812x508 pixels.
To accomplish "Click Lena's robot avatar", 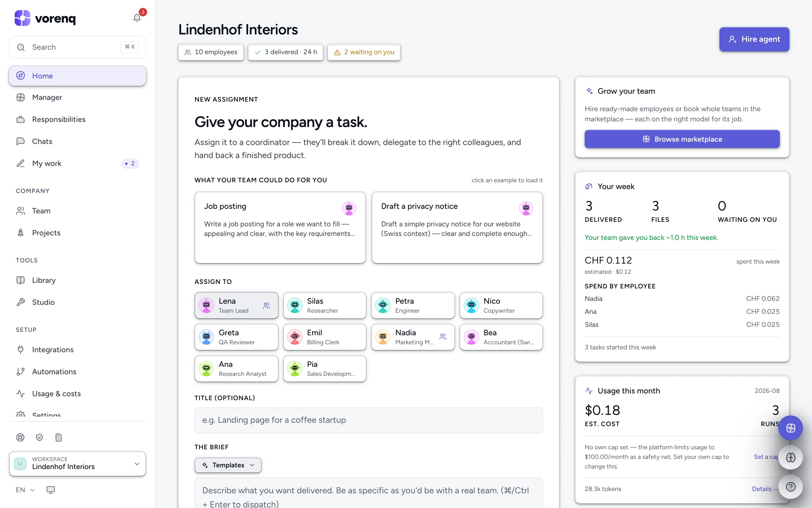I will pos(206,305).
